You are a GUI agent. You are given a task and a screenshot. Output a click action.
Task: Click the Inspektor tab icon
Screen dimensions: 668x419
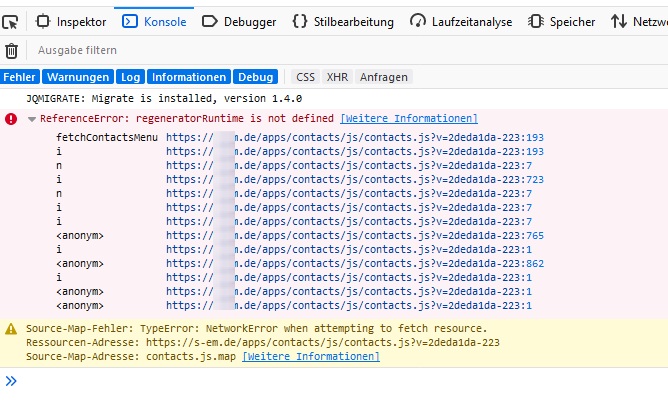click(x=43, y=21)
